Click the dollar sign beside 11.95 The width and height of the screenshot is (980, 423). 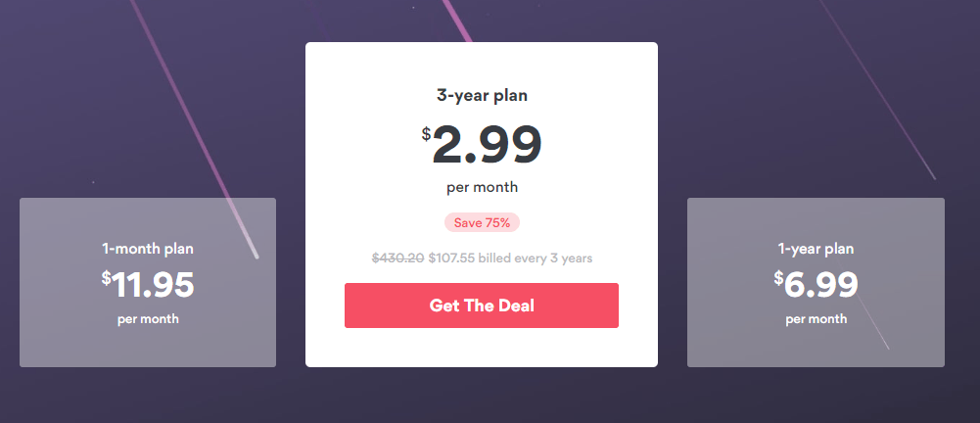click(x=107, y=277)
